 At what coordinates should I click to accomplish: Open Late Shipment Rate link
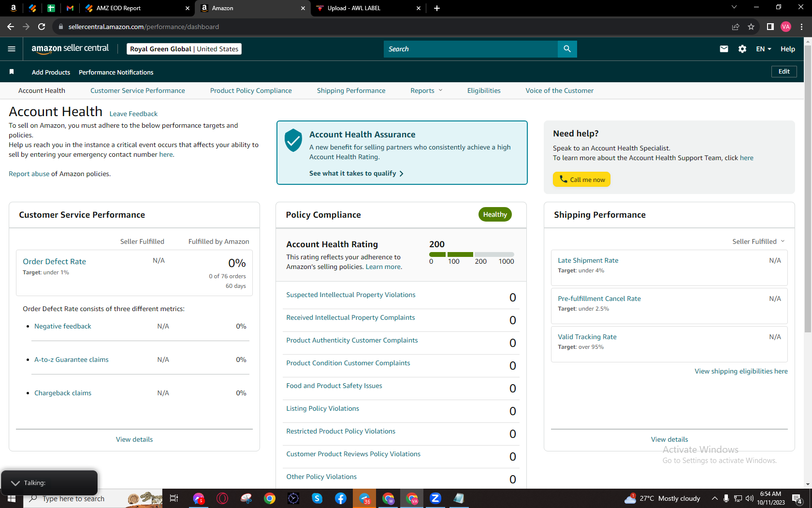pyautogui.click(x=588, y=260)
